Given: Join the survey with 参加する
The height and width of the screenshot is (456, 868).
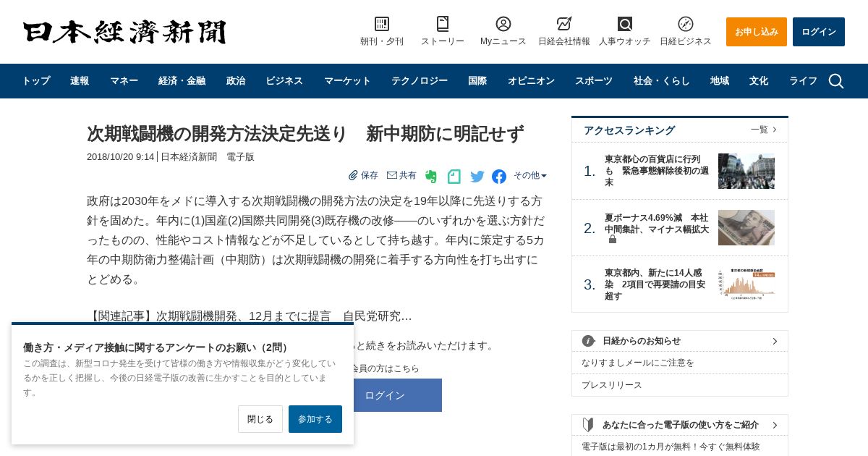Looking at the screenshot, I should point(315,419).
